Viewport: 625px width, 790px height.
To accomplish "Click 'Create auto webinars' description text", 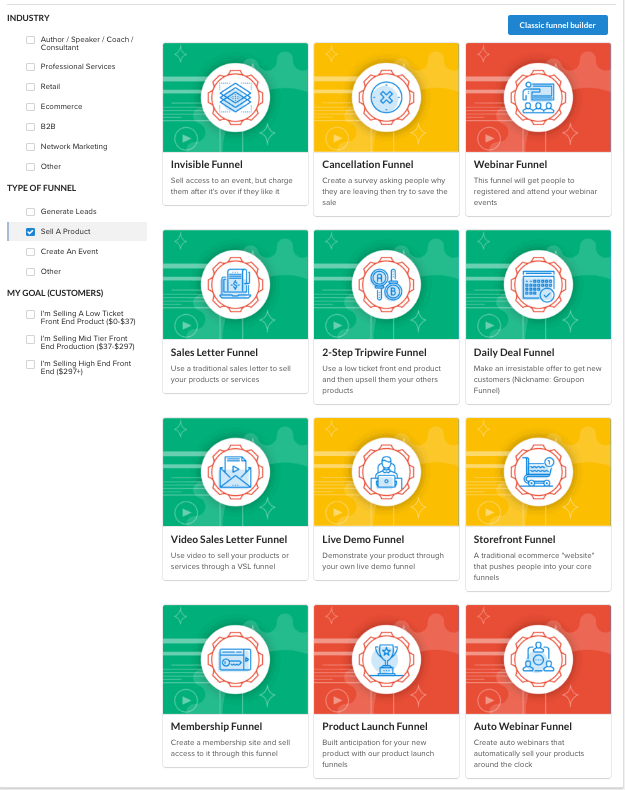I will 529,753.
